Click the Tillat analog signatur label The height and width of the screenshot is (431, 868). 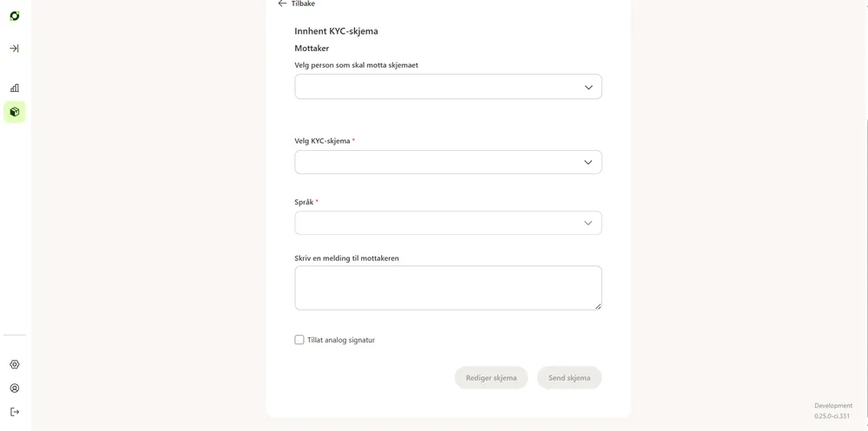341,340
